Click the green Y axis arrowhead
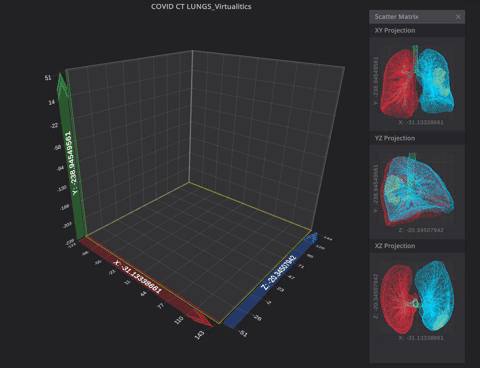The image size is (480, 368). [62, 86]
